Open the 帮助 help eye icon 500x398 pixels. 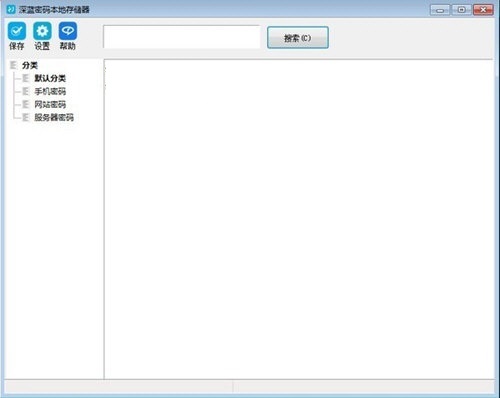pyautogui.click(x=68, y=31)
